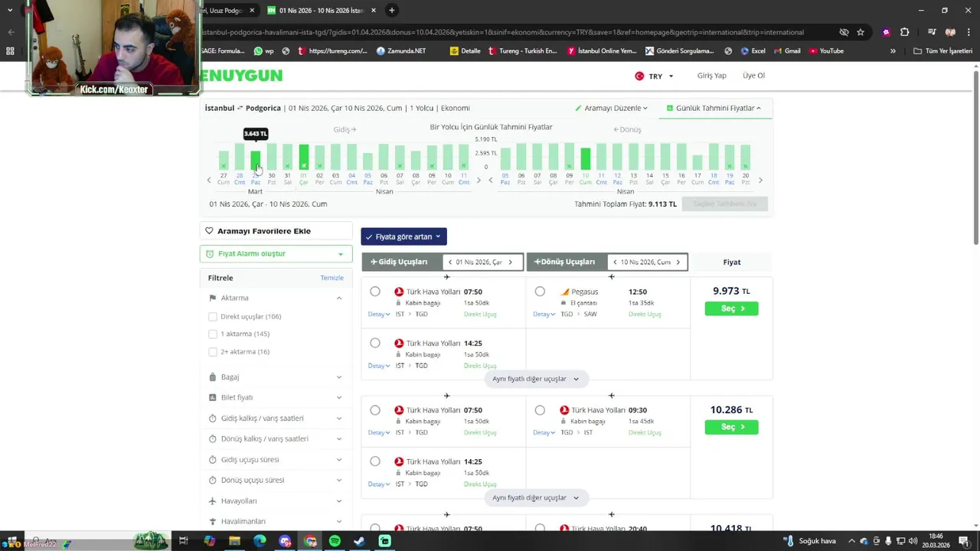The height and width of the screenshot is (551, 980).
Task: Click Üye Ol
Action: [x=753, y=76]
